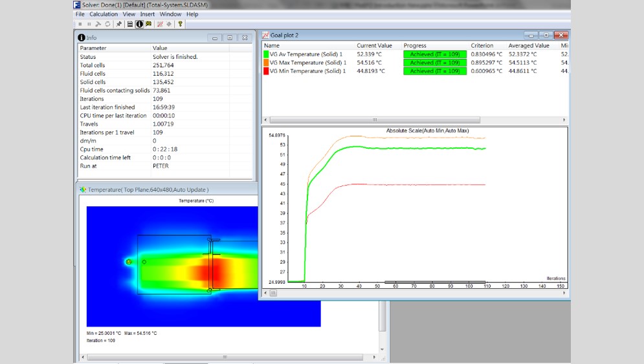Toggle the Info (i) toolbar icon

(x=140, y=24)
